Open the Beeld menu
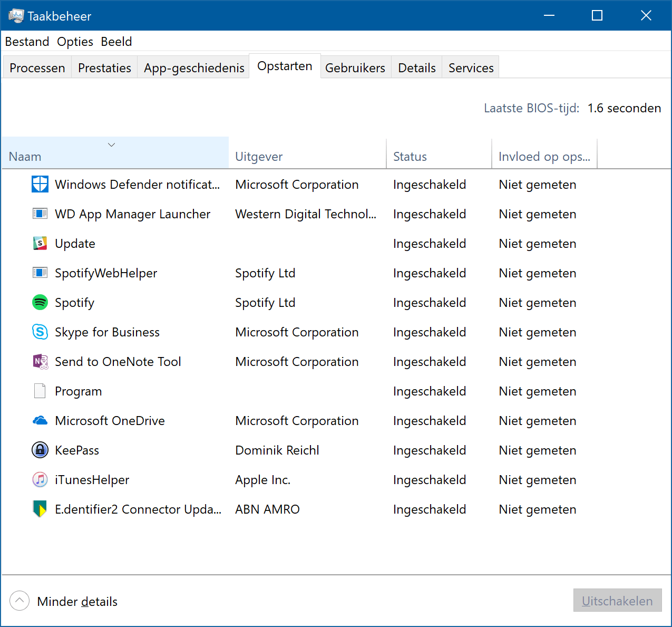 pyautogui.click(x=116, y=42)
